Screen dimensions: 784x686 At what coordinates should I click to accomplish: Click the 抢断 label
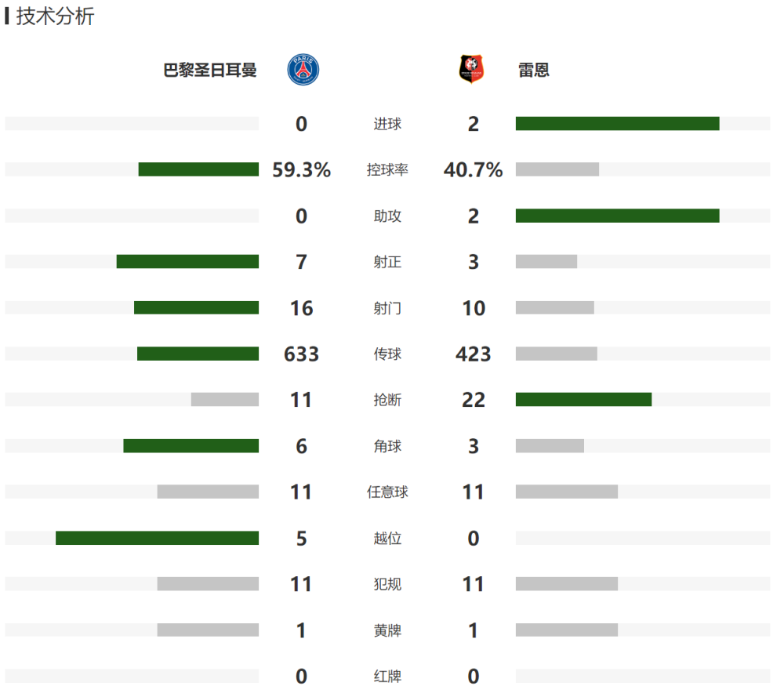pyautogui.click(x=387, y=400)
